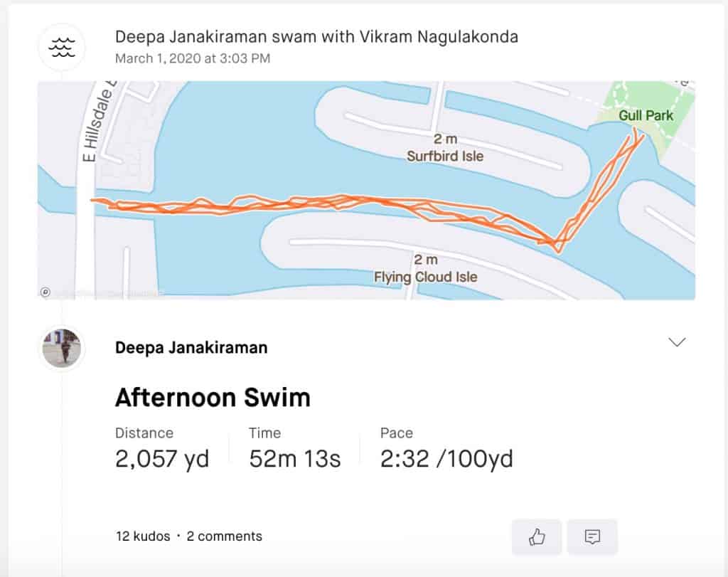Click the 2:32 /100yd pace stat
This screenshot has width=728, height=577.
[x=446, y=459]
